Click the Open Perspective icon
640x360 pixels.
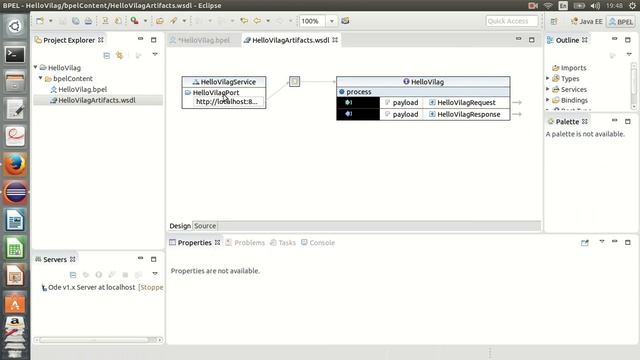[x=554, y=21]
